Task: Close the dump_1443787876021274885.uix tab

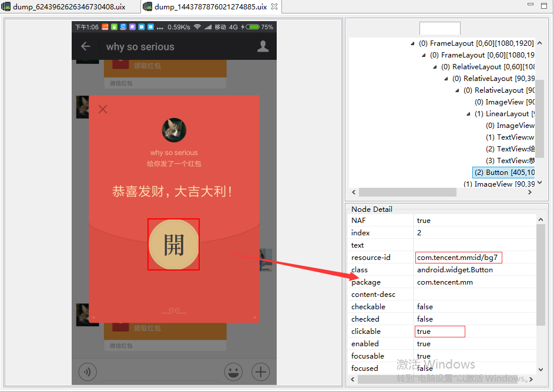Action: coord(274,6)
